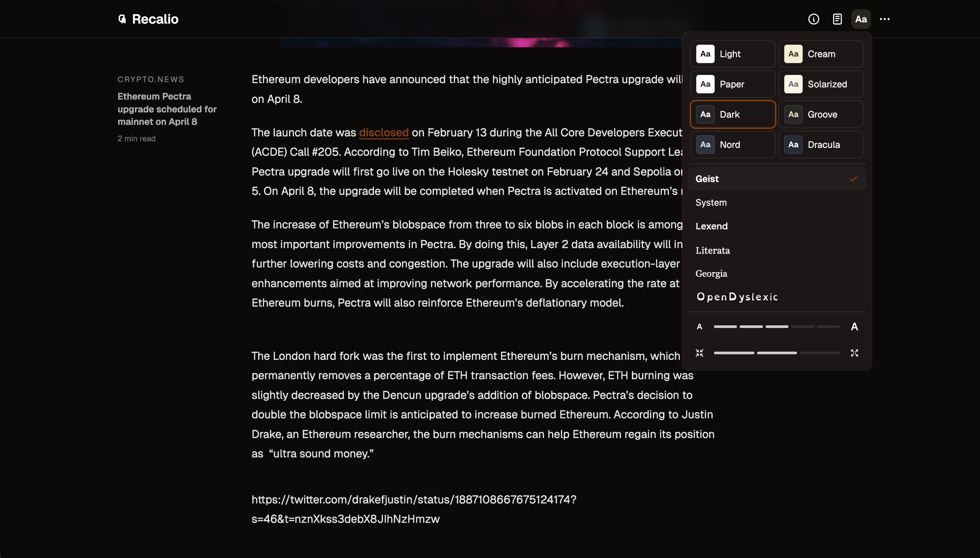The height and width of the screenshot is (558, 980).
Task: Click the article title Ethereum Pectra upgrade
Action: point(166,109)
